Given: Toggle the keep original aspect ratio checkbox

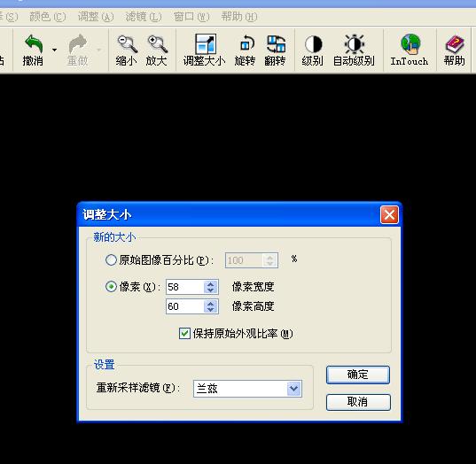Looking at the screenshot, I should [184, 333].
